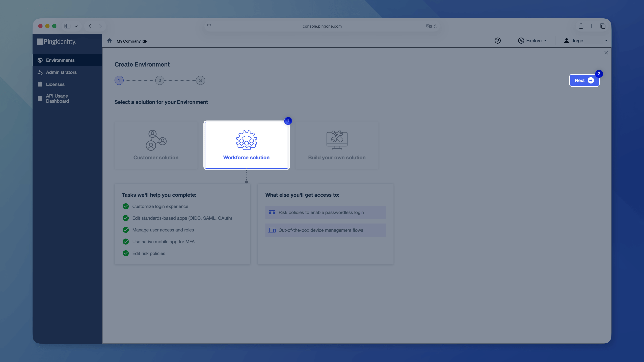Click the API Usage Dashboard grid icon
Image resolution: width=644 pixels, height=362 pixels.
coord(40,98)
